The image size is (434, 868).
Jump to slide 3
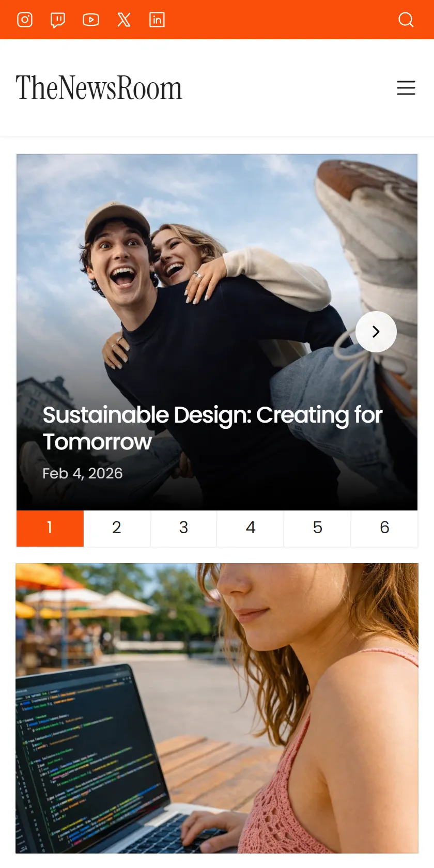183,528
